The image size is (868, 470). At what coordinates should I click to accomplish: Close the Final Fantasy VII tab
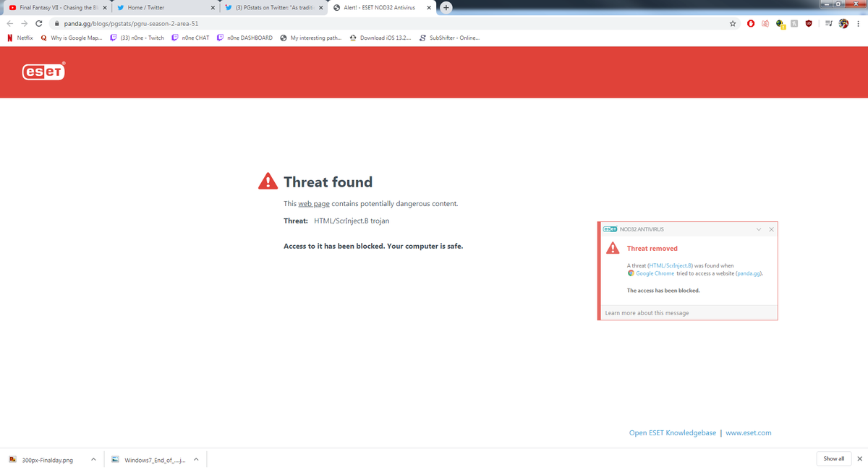[105, 8]
